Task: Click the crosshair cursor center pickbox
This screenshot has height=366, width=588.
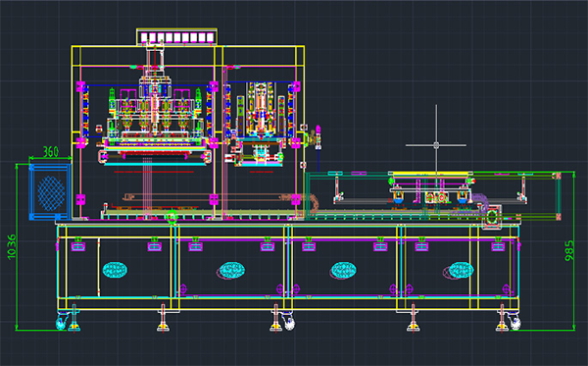Action: coord(436,145)
